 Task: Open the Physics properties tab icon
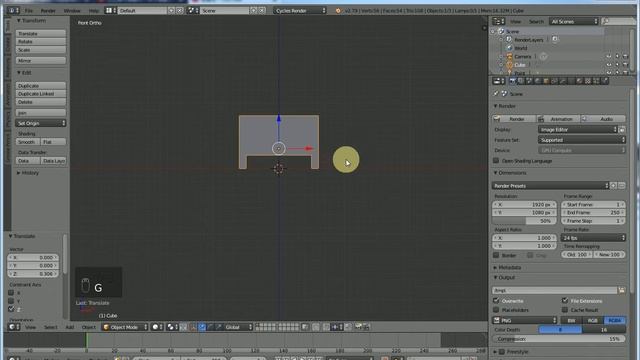[x=605, y=81]
